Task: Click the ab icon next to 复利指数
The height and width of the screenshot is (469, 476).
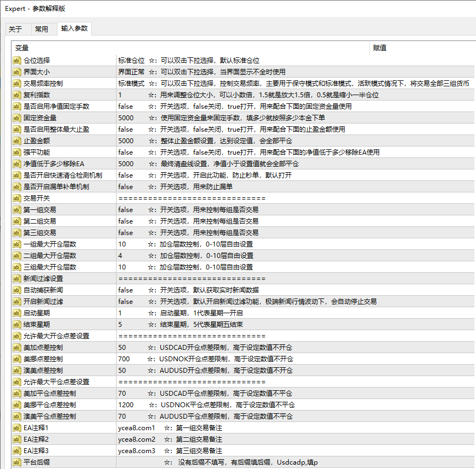Action: pos(17,95)
